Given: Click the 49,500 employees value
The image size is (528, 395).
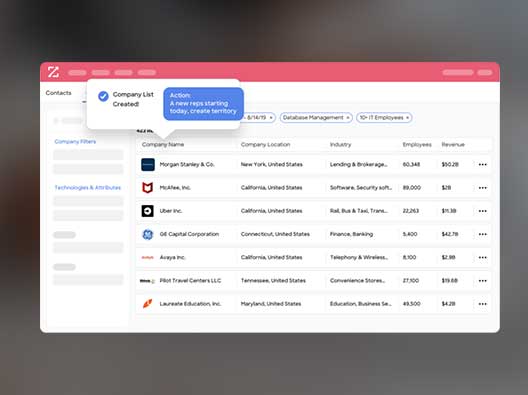Looking at the screenshot, I should [x=411, y=304].
